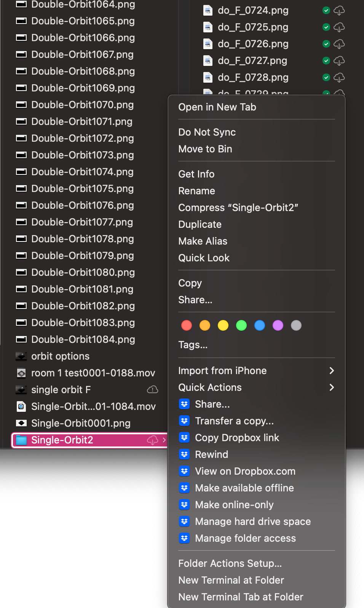Screen dimensions: 364x608
Task: Select Double-Orbit1077.png file
Action: (x=83, y=222)
